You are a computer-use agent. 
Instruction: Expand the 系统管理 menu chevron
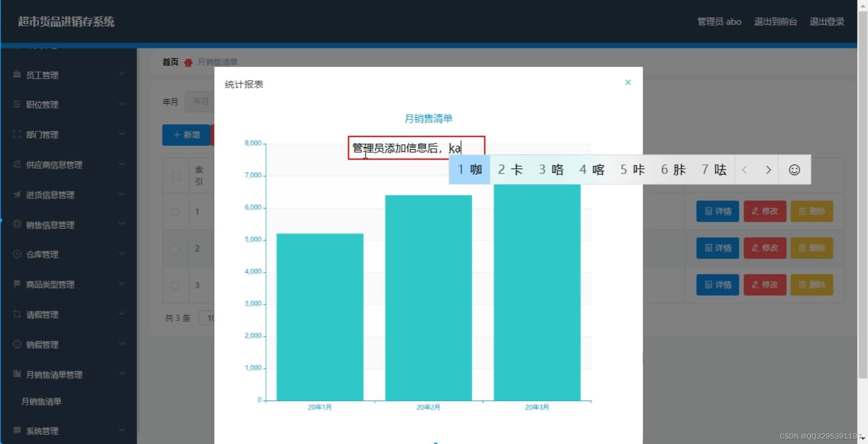[122, 430]
